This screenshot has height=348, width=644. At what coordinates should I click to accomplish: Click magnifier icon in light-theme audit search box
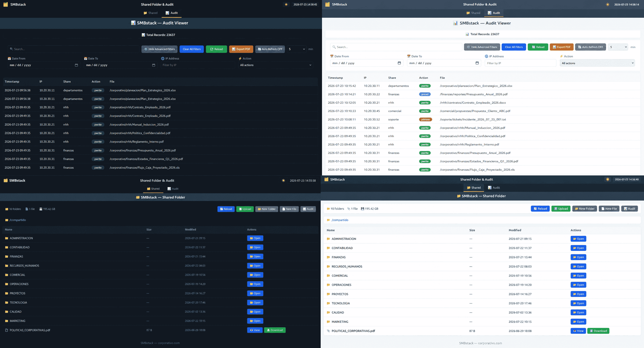coord(334,47)
